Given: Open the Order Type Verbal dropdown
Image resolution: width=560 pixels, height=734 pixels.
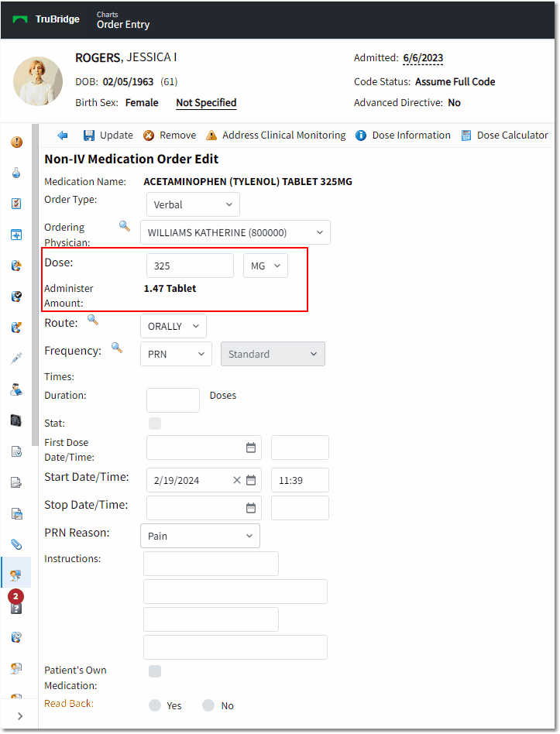Looking at the screenshot, I should (x=193, y=204).
